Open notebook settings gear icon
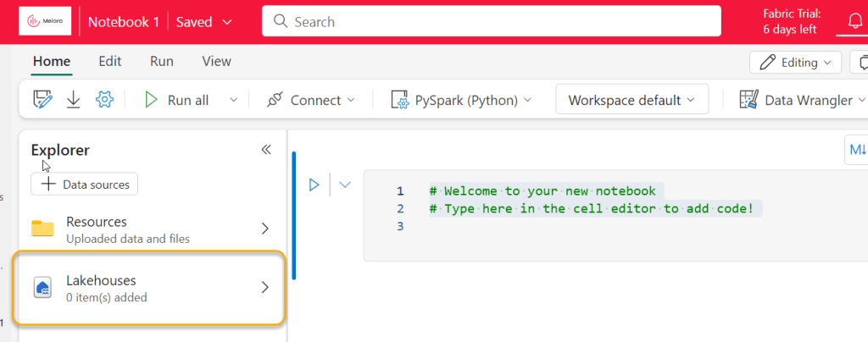The image size is (868, 342). [104, 100]
